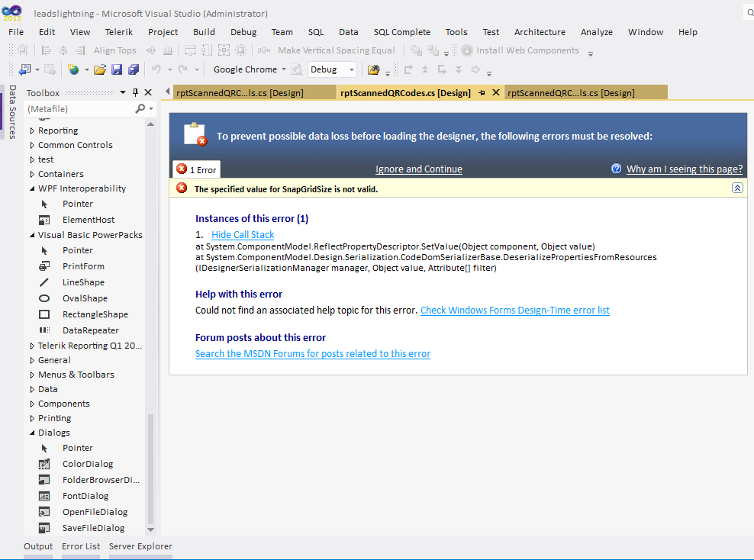754x560 pixels.
Task: Click the Align Centers toolbar icon
Action: coord(63,50)
